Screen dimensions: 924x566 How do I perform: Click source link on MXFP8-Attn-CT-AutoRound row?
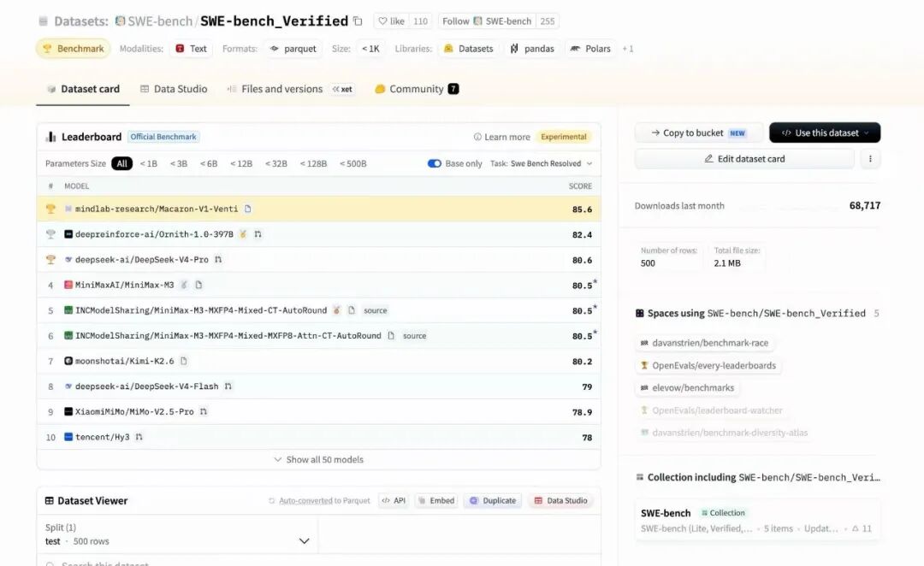(x=414, y=336)
